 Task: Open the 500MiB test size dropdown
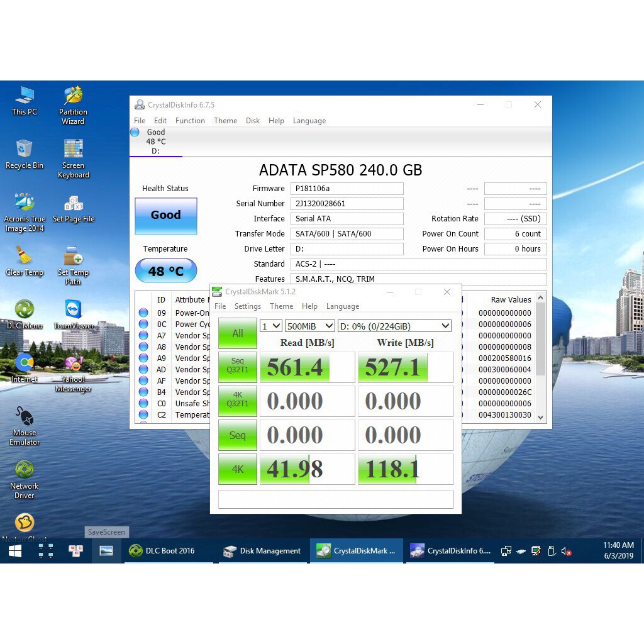[309, 326]
